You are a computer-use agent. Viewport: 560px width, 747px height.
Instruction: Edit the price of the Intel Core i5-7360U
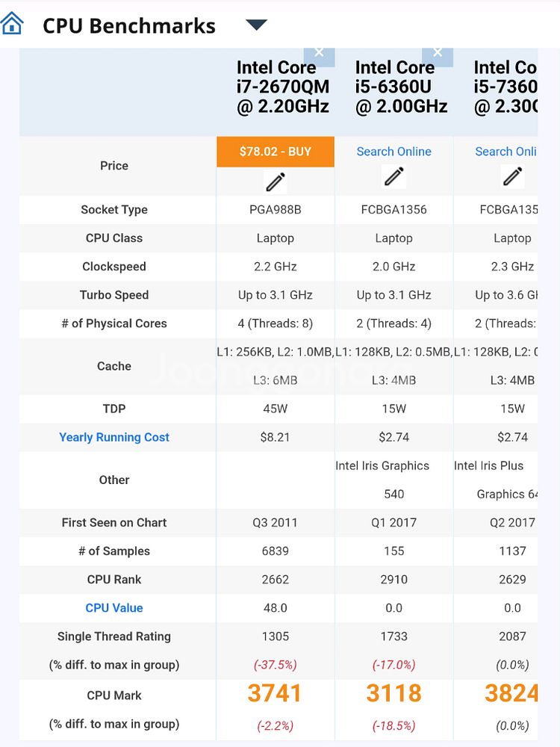pos(512,177)
